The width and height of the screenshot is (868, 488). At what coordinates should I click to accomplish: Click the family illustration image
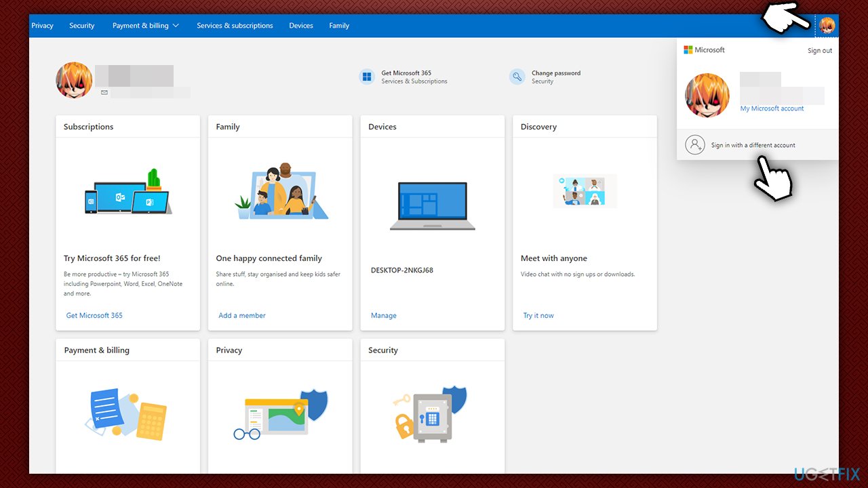click(281, 191)
